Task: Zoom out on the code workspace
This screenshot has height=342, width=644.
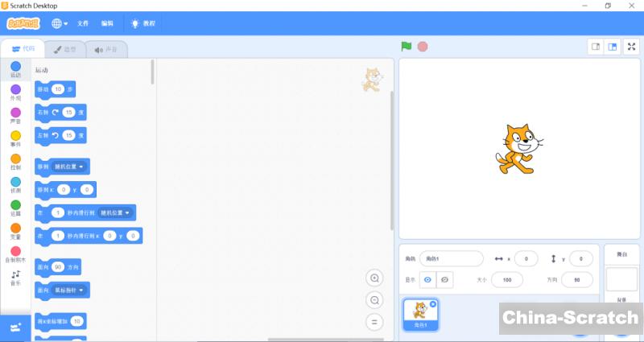Action: pyautogui.click(x=374, y=300)
